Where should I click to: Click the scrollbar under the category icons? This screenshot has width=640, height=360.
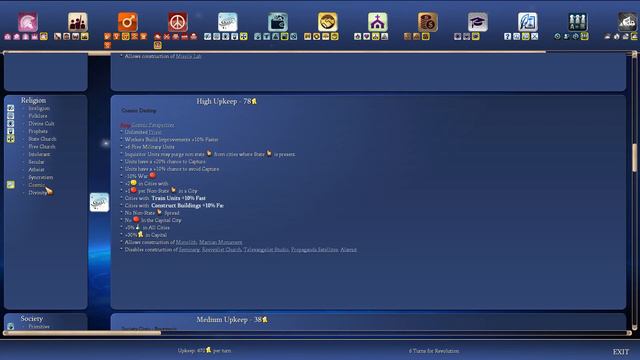pos(274,52)
